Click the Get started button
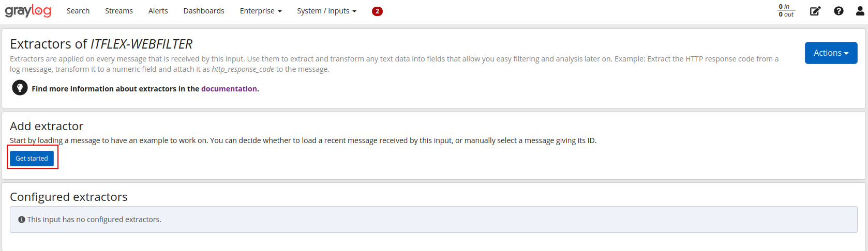This screenshot has width=868, height=251. click(32, 158)
